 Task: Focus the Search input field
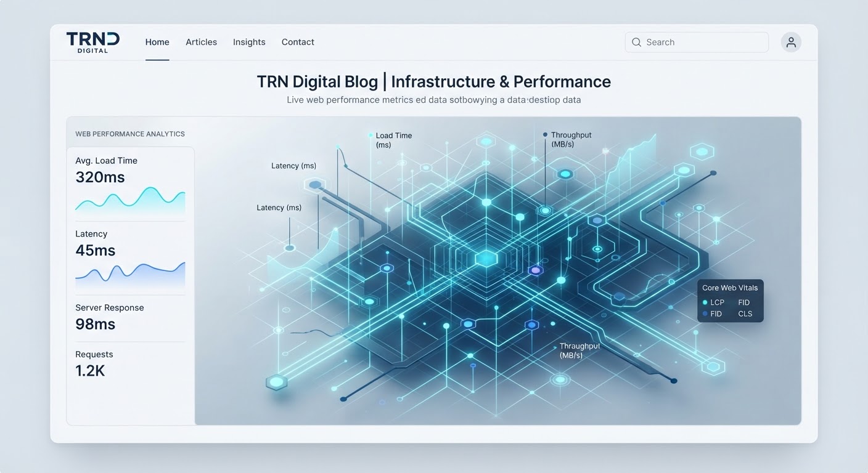tap(697, 42)
